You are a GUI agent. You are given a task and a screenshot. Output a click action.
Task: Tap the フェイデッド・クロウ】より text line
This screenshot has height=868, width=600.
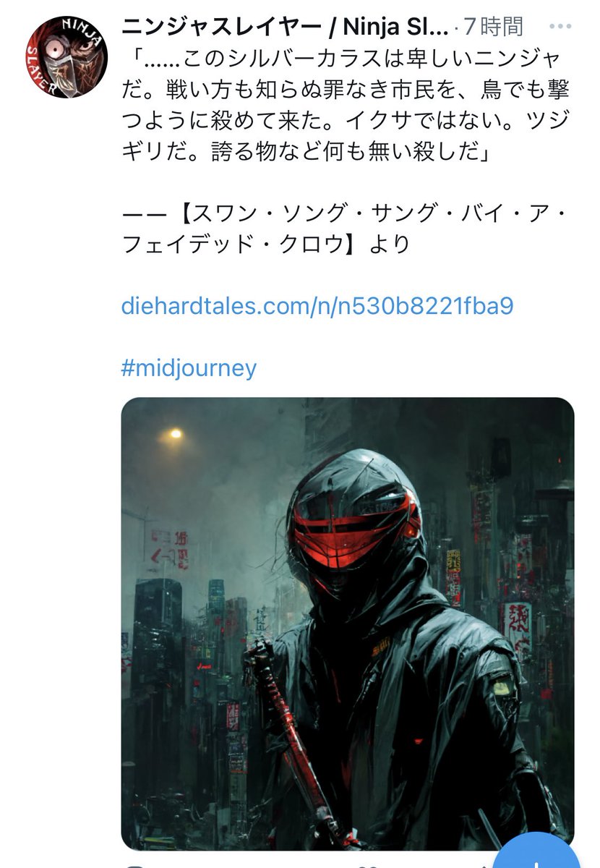click(x=266, y=244)
